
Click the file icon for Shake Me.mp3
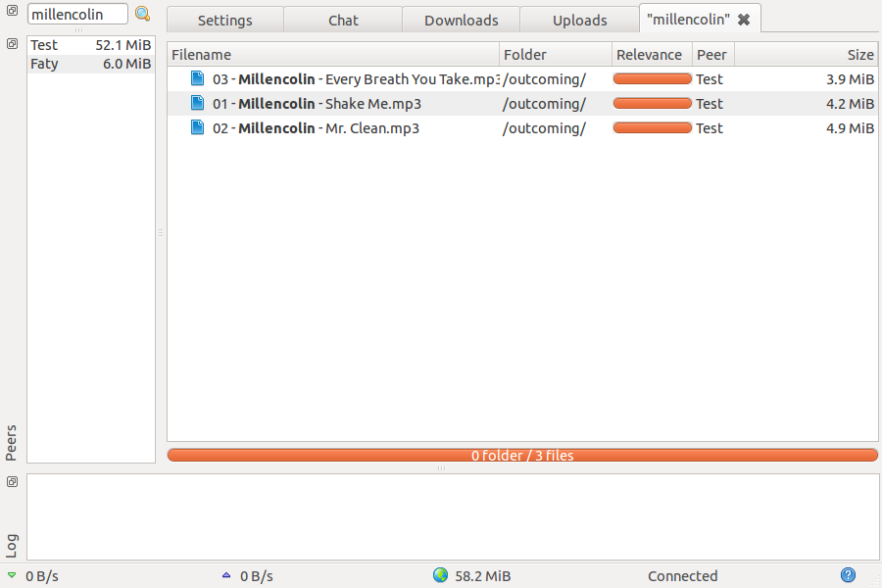pyautogui.click(x=198, y=103)
